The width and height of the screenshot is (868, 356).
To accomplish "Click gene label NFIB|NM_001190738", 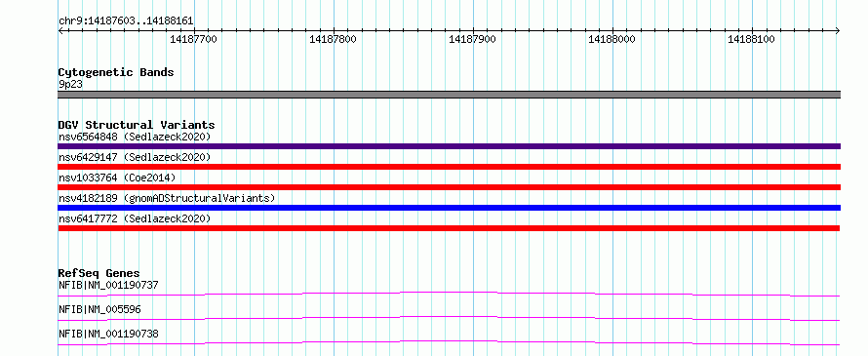I will (x=108, y=334).
